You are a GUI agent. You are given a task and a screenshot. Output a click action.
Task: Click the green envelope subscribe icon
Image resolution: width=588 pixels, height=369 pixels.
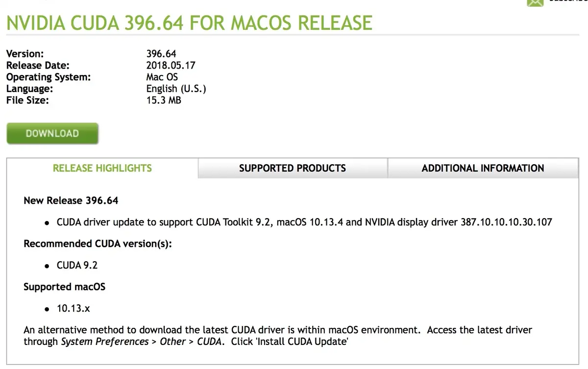coord(536,2)
